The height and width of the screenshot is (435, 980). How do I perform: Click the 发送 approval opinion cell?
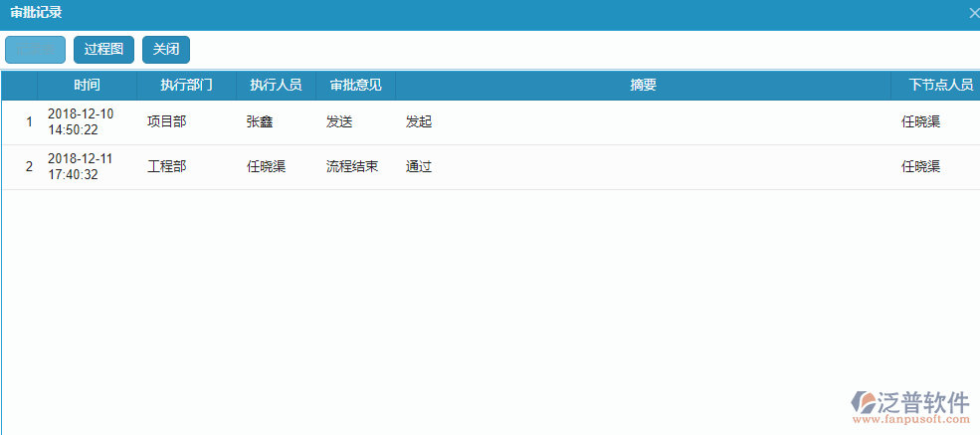[339, 121]
